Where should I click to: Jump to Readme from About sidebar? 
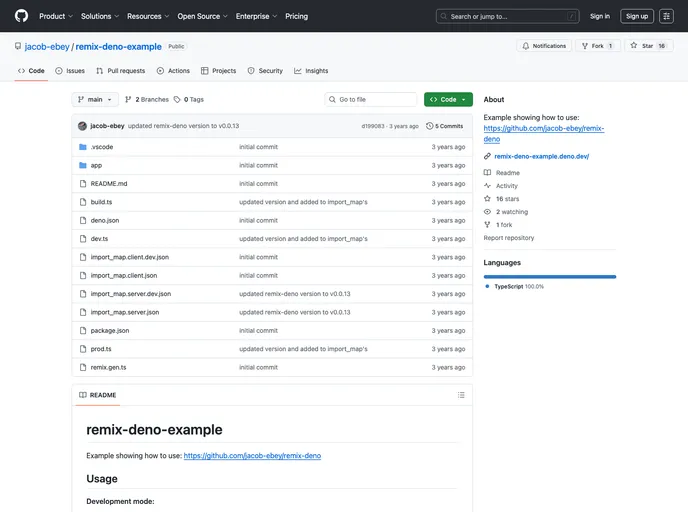tap(502, 173)
